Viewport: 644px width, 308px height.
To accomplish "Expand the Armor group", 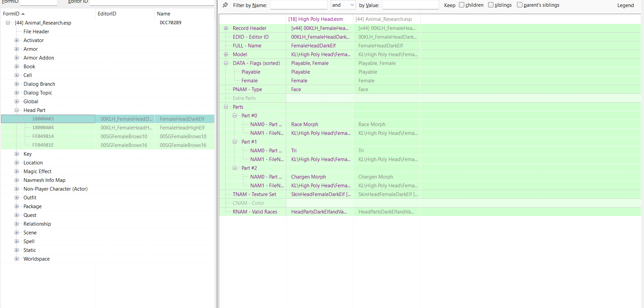I will pyautogui.click(x=16, y=49).
